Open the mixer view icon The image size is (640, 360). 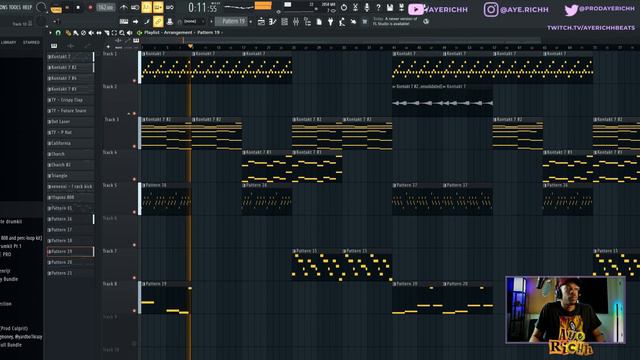[296, 22]
